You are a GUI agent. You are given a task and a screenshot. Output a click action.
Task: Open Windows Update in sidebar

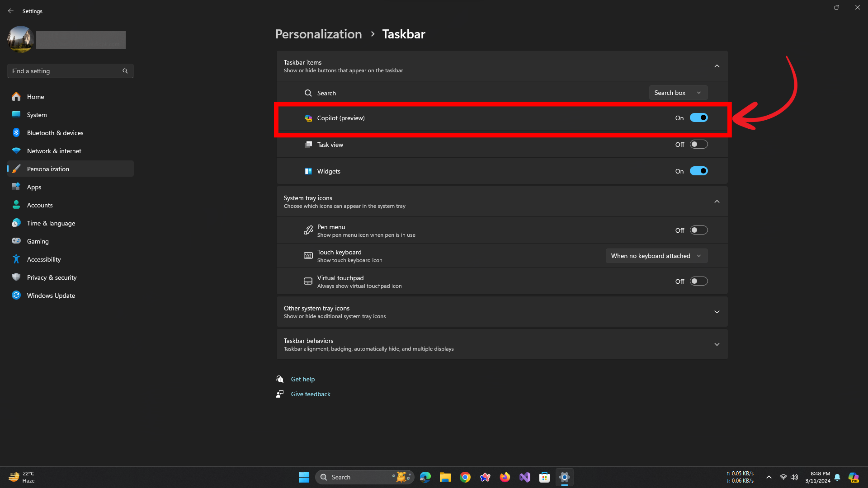51,296
